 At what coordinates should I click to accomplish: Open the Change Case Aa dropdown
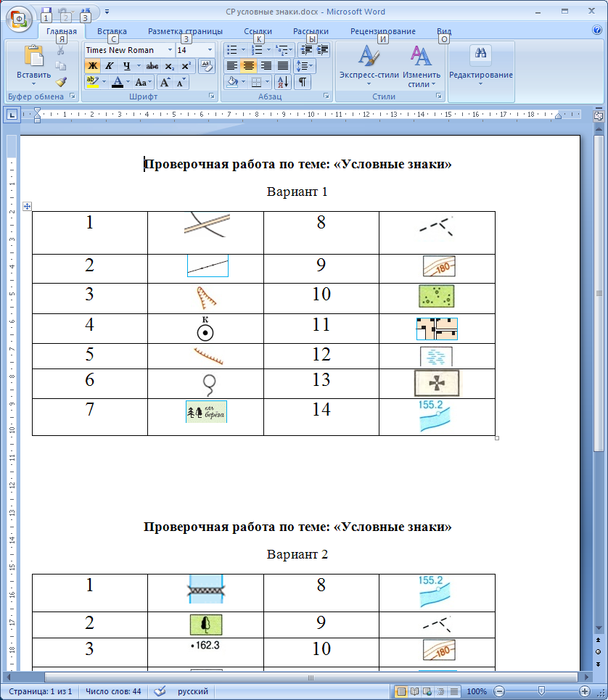click(144, 82)
